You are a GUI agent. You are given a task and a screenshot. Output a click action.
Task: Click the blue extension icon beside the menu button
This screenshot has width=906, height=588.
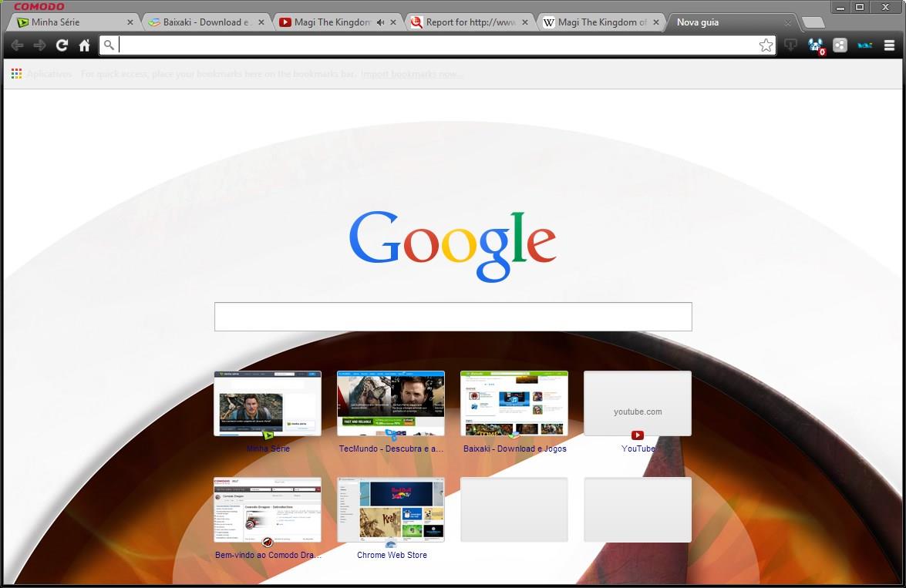[x=865, y=45]
